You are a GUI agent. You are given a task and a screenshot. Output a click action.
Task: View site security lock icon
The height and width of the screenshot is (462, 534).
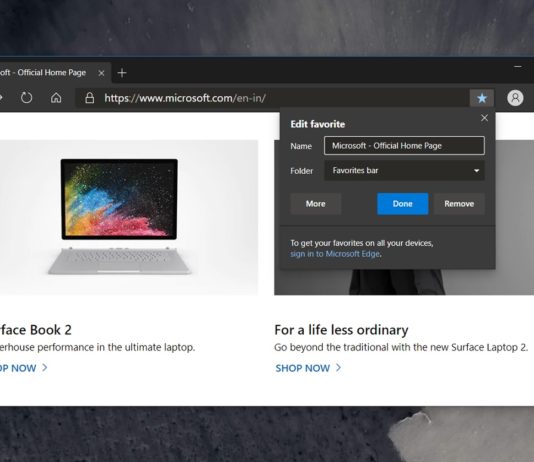coord(90,98)
